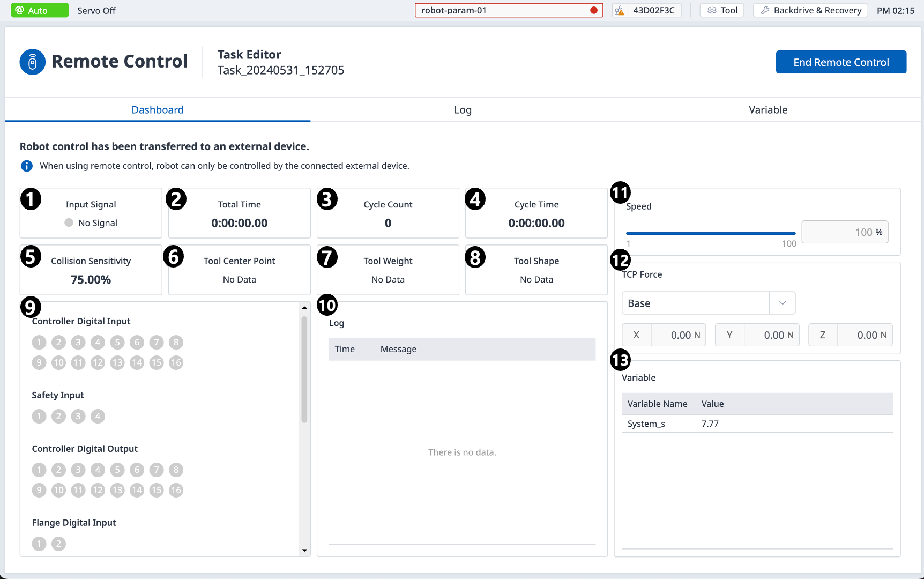
Task: Click the scroll down arrow in I/O panel
Action: 304,550
